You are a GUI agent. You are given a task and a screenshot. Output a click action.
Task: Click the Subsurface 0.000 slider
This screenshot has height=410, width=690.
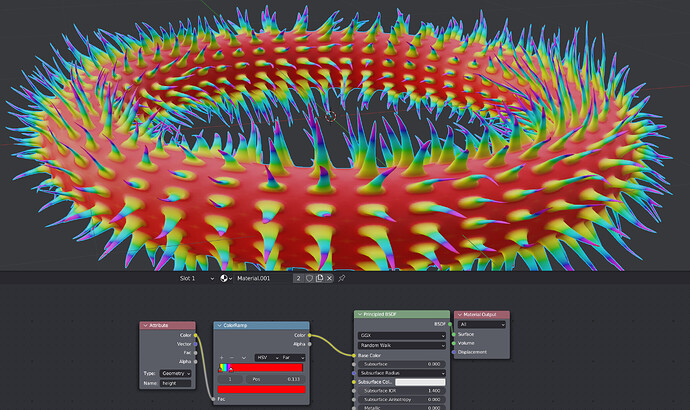coord(402,364)
